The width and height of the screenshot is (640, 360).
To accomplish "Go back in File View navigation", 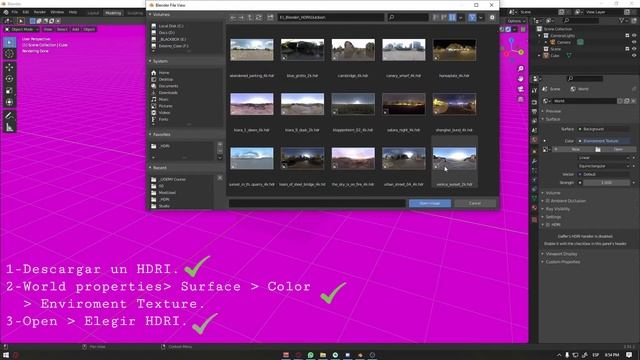I will point(233,18).
